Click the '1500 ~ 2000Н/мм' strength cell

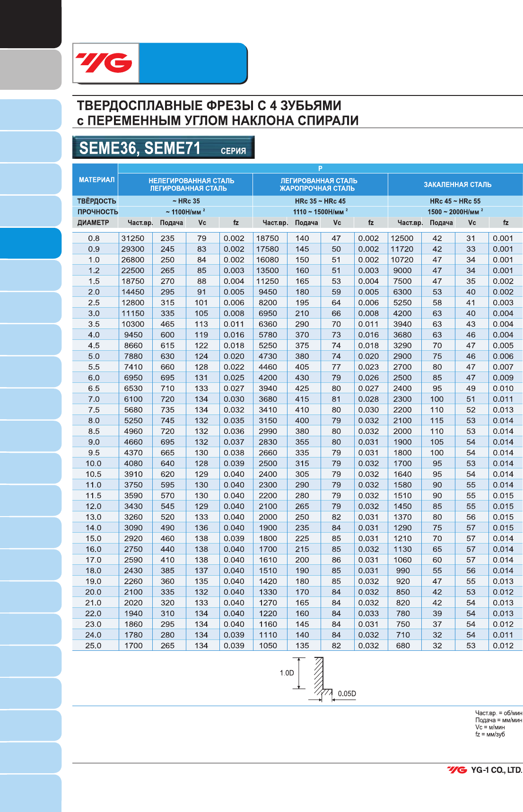point(455,212)
